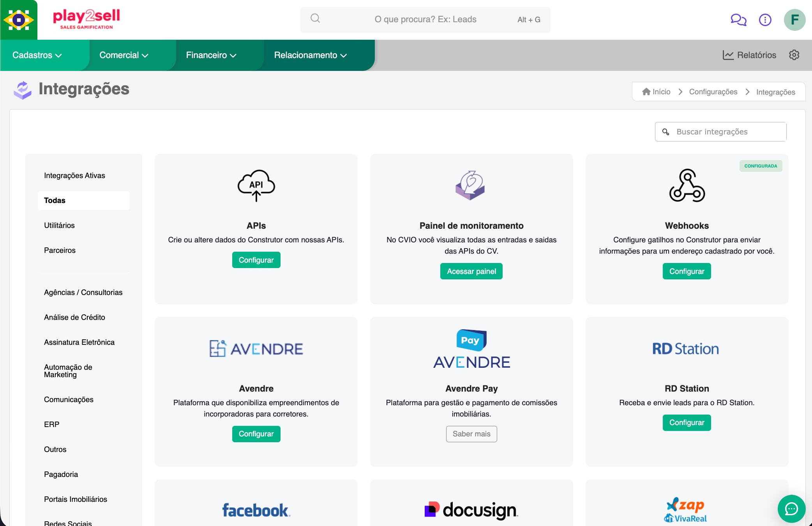The height and width of the screenshot is (526, 812).
Task: Click Configurar on RD Station card
Action: click(x=687, y=422)
